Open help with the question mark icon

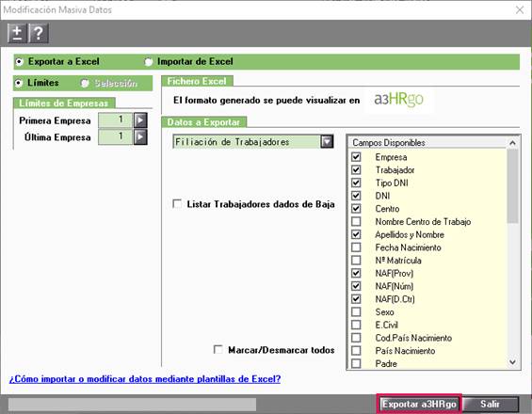pos(39,33)
